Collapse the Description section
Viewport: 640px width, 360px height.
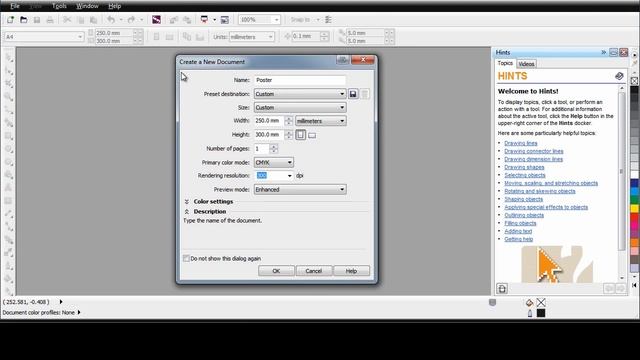coord(187,211)
